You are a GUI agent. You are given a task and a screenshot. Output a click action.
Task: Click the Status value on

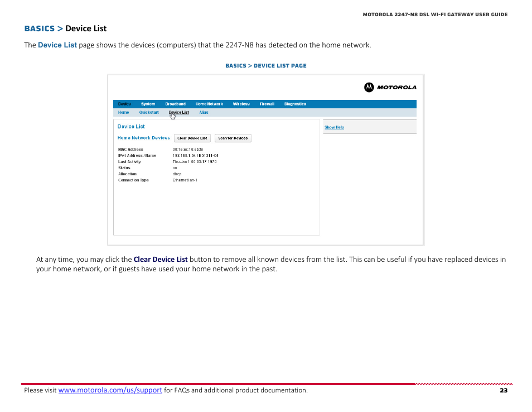click(x=175, y=168)
